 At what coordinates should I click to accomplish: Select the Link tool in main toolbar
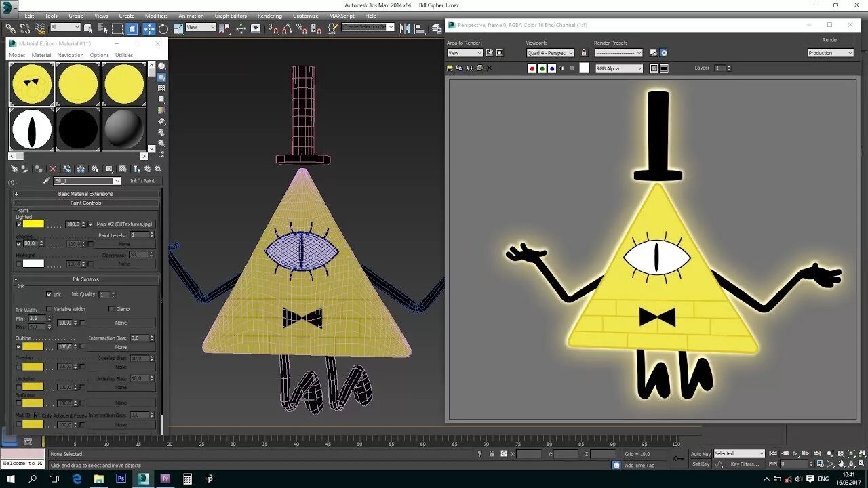click(10, 28)
